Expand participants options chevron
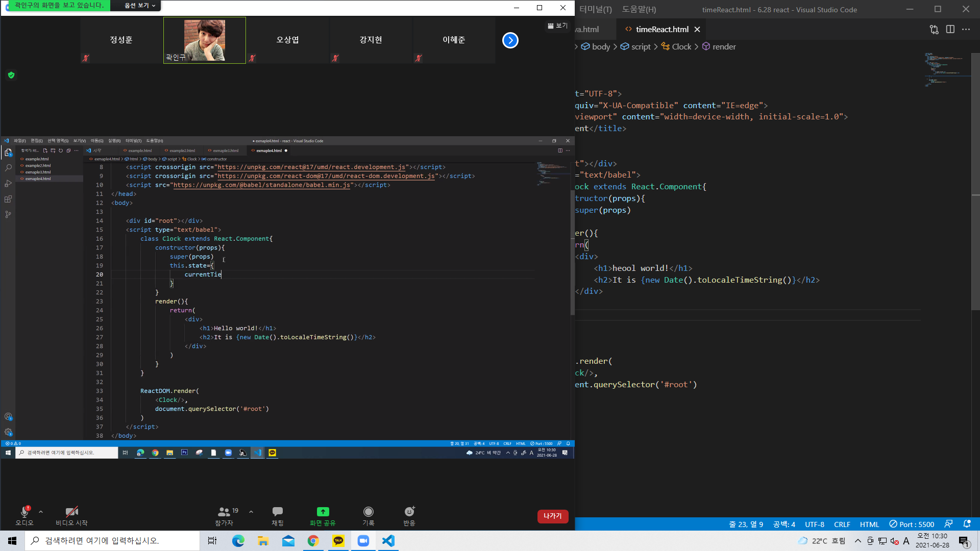 [x=251, y=511]
